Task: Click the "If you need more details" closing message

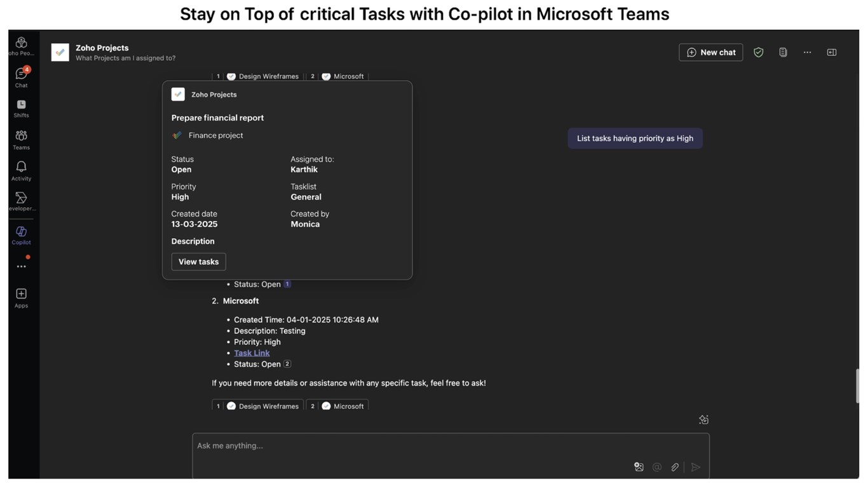Action: [x=349, y=383]
